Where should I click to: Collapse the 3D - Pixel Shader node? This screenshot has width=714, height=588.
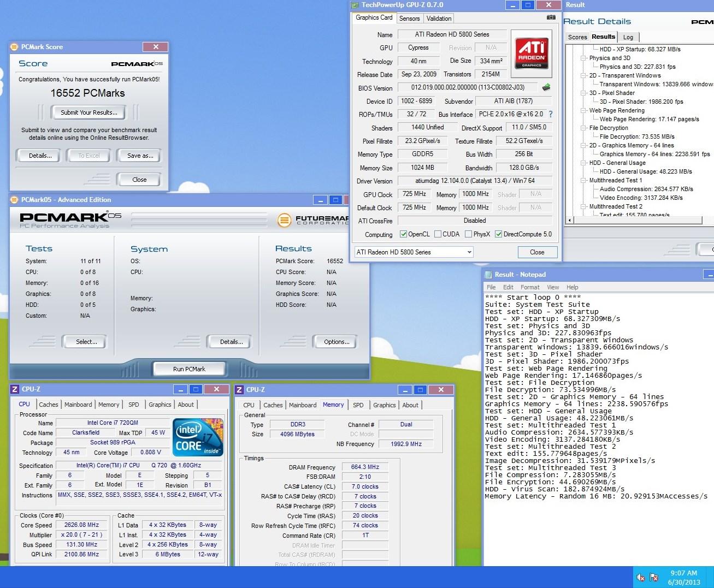point(583,93)
